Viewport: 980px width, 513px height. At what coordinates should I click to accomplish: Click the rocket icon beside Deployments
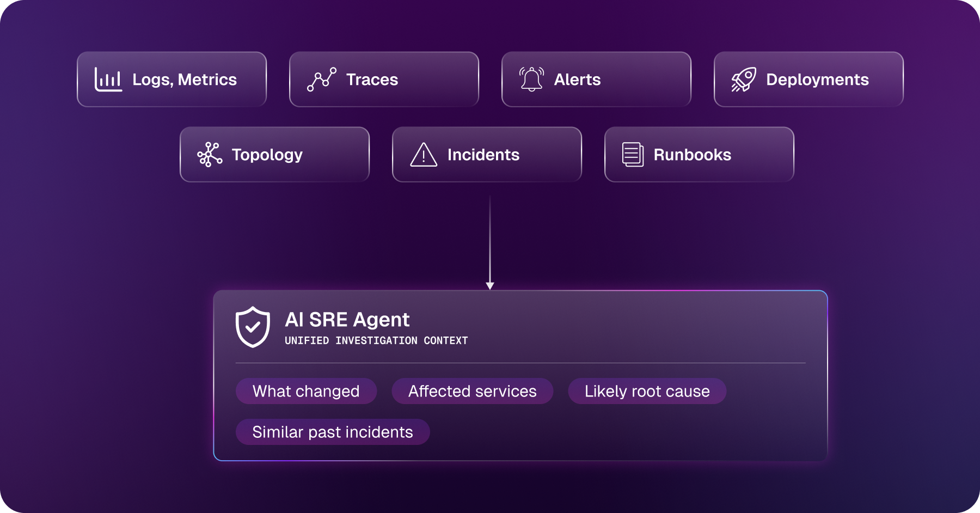744,80
